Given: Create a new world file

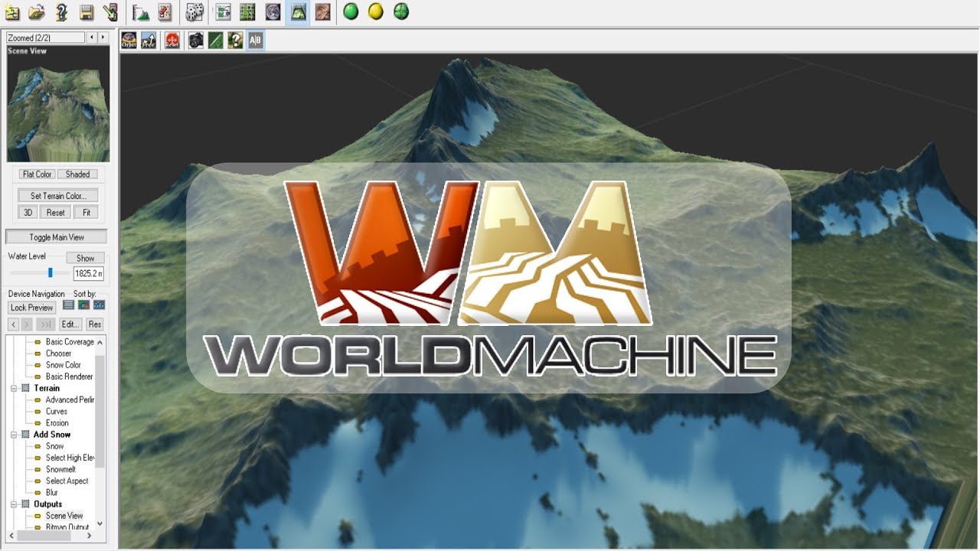Looking at the screenshot, I should 11,11.
